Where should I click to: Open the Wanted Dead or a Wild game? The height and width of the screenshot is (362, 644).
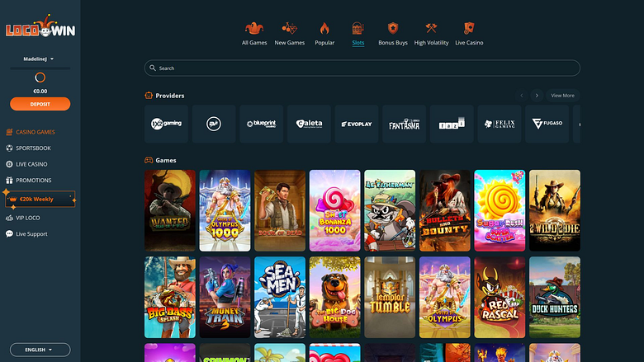point(170,210)
